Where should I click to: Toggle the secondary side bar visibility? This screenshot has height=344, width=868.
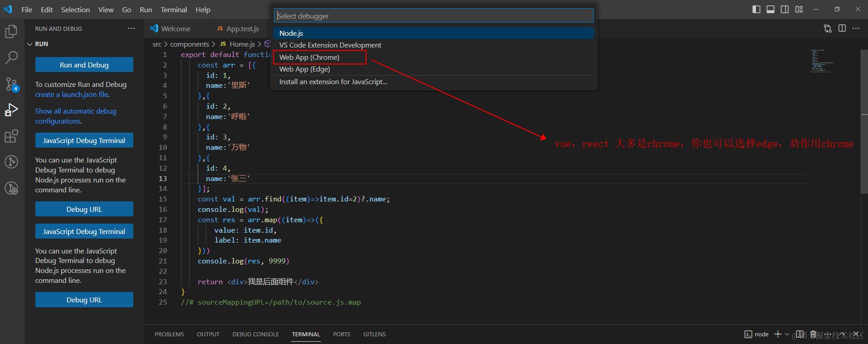point(785,9)
